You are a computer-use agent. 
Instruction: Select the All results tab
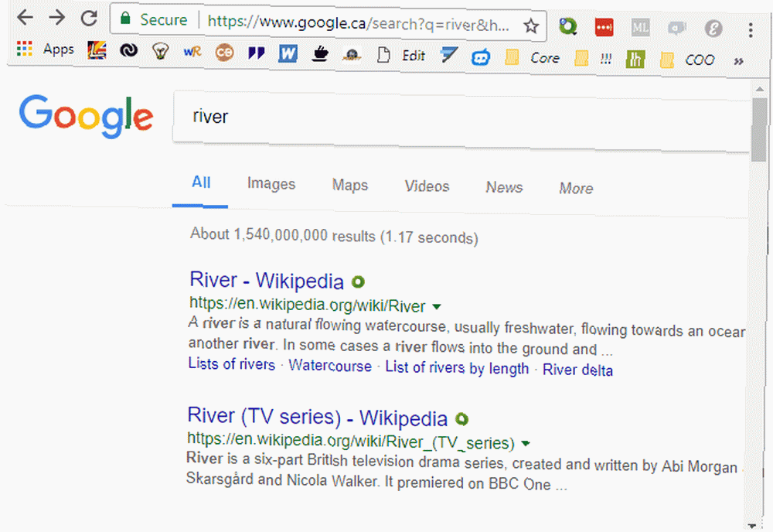point(201,182)
